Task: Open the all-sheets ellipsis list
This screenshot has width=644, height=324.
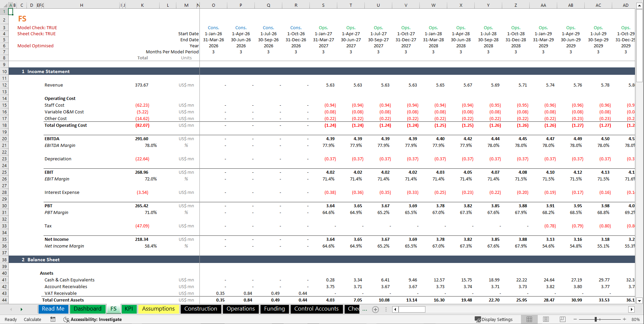Action: (x=365, y=309)
